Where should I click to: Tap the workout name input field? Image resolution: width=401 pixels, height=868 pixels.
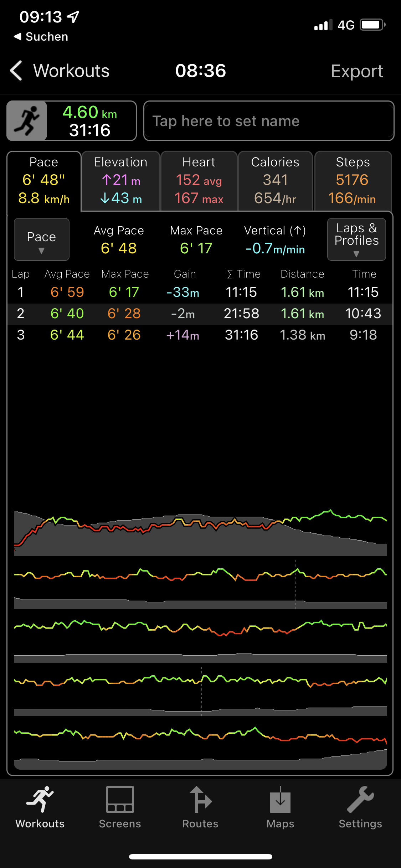click(269, 121)
